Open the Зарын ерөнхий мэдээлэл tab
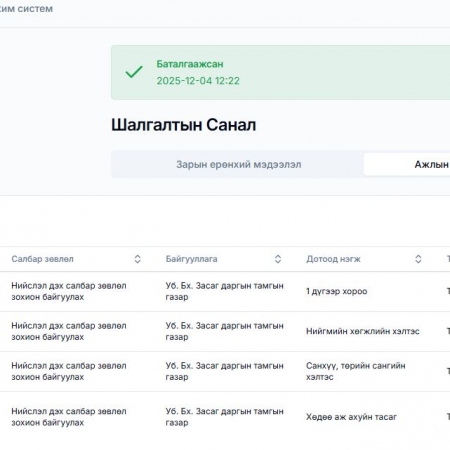Image resolution: width=450 pixels, height=450 pixels. tap(238, 164)
